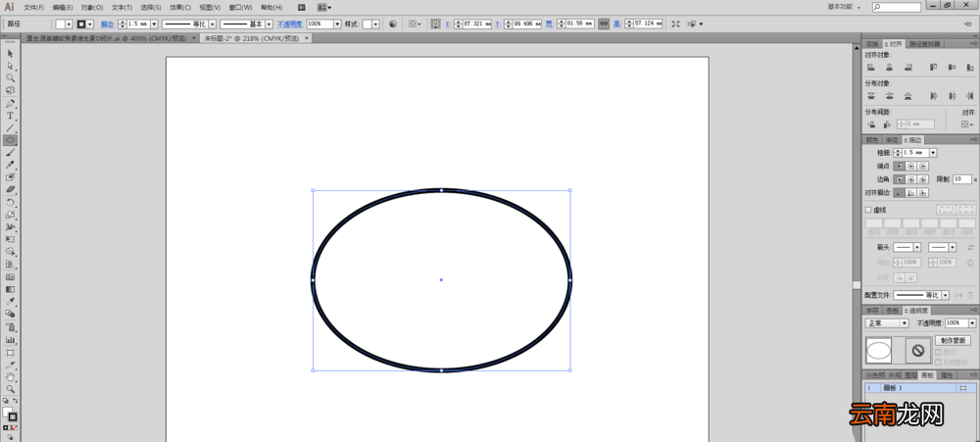The width and height of the screenshot is (980, 442).
Task: Select the Line Segment tool
Action: tap(10, 128)
